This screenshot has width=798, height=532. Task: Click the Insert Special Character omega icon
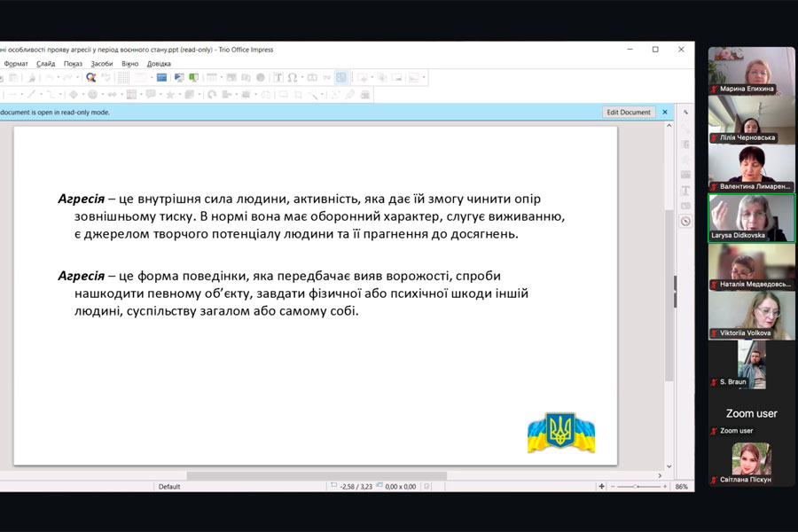pyautogui.click(x=293, y=78)
